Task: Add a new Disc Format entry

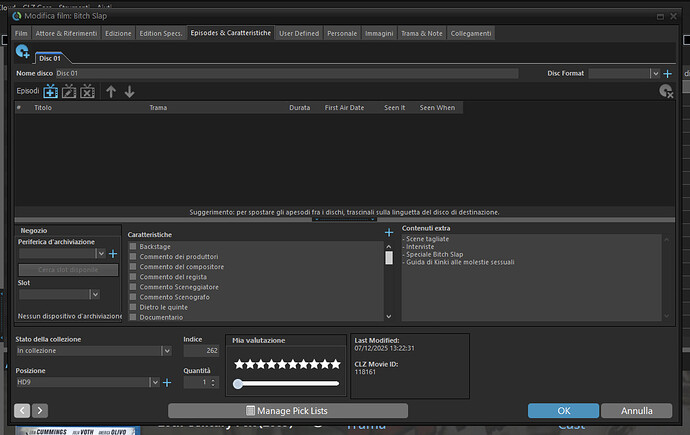Action: (x=667, y=73)
